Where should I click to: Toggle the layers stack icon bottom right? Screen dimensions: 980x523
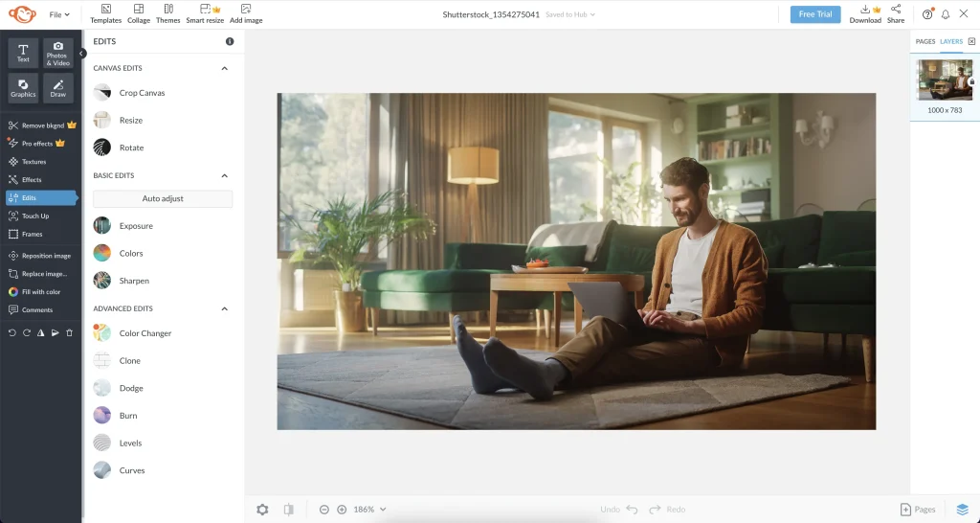[963, 510]
